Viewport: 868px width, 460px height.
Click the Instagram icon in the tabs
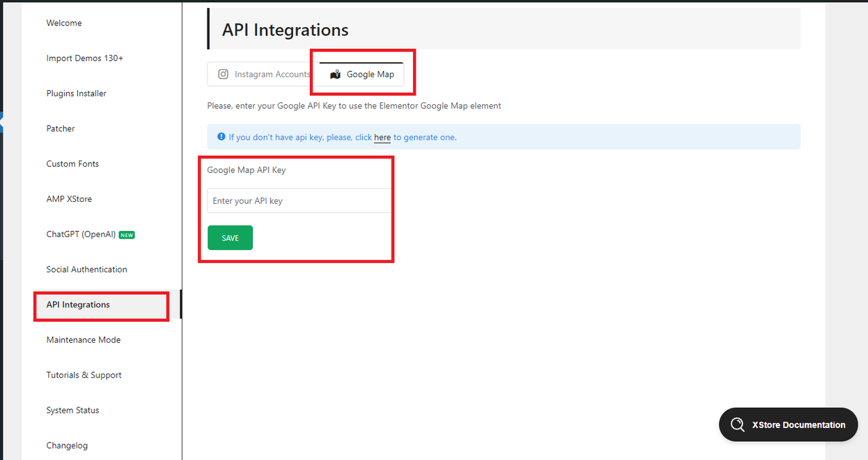click(x=223, y=75)
